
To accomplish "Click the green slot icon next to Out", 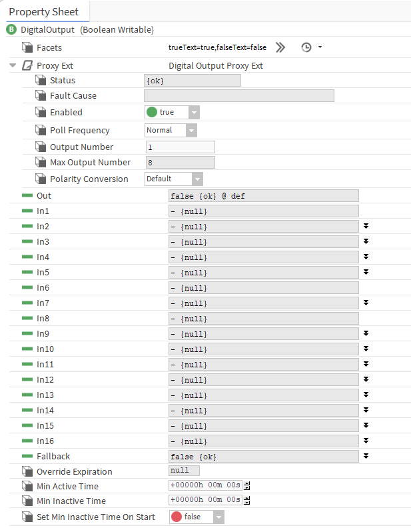I will point(27,196).
